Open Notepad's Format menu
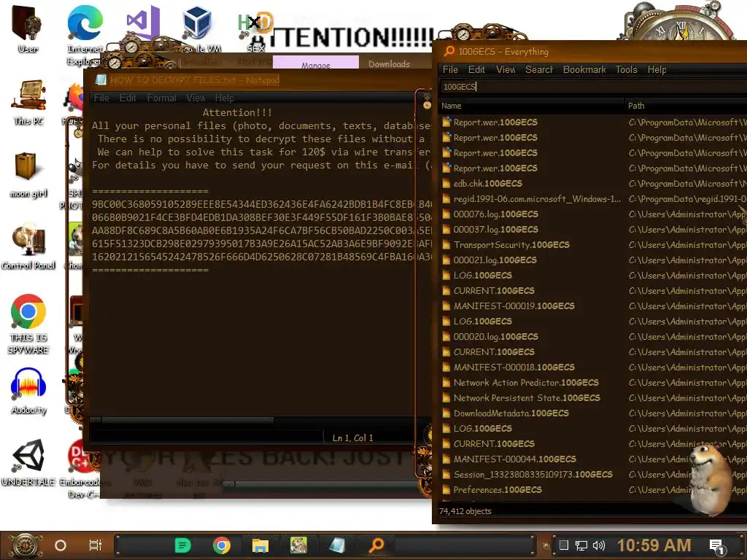 [x=161, y=98]
